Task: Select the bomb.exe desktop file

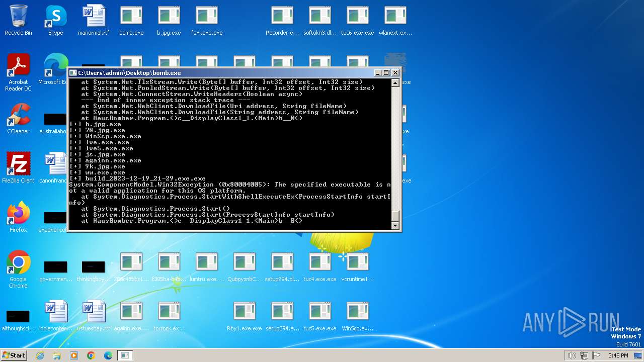Action: point(131,20)
